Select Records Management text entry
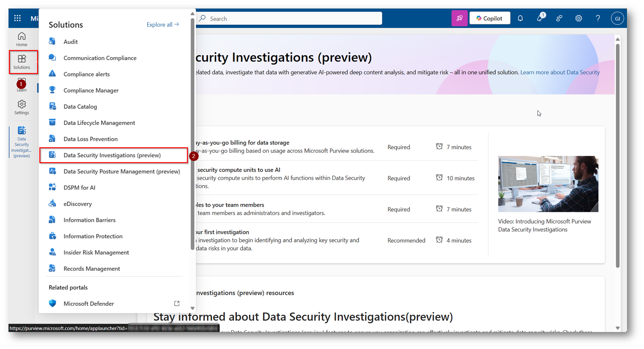The width and height of the screenshot is (644, 349). pos(92,269)
